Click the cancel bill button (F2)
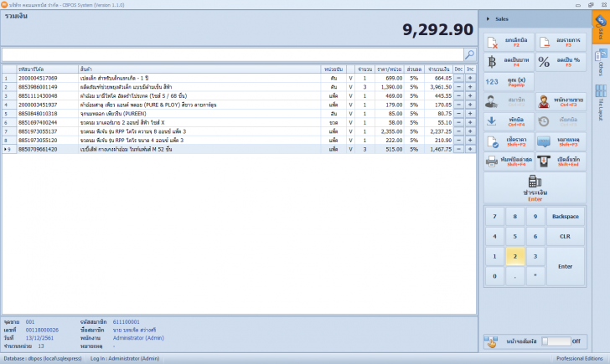This screenshot has height=364, width=610. coord(509,42)
